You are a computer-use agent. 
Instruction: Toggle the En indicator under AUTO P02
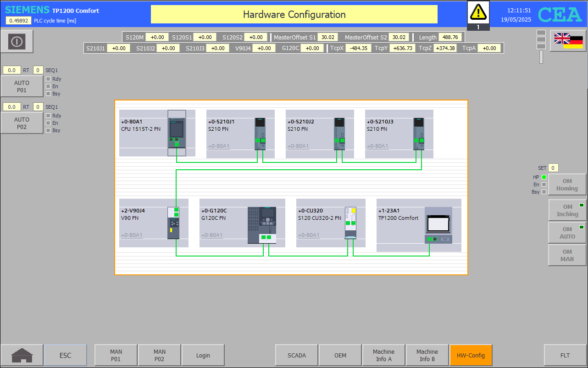48,123
